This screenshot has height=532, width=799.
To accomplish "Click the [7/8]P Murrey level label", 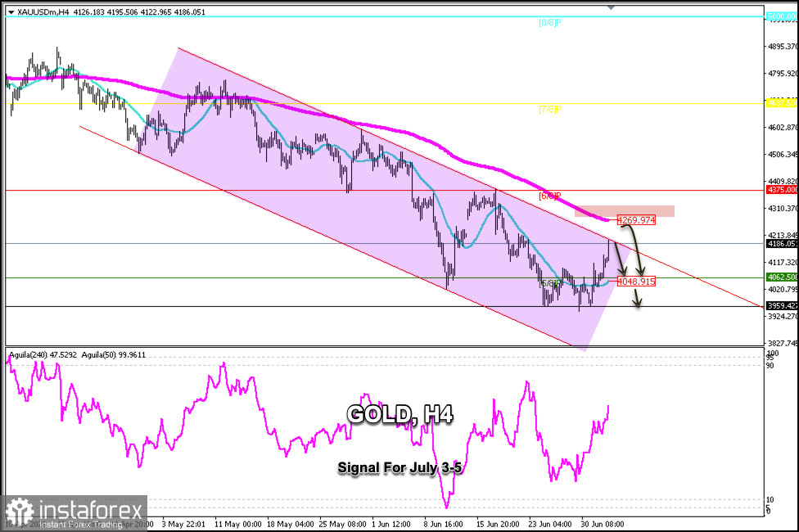I will (x=550, y=109).
